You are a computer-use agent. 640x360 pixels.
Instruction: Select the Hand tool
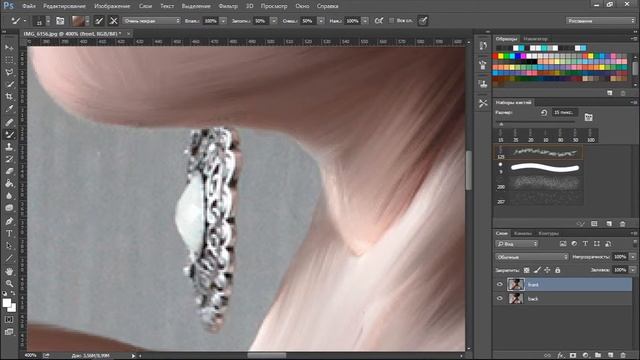[9, 271]
